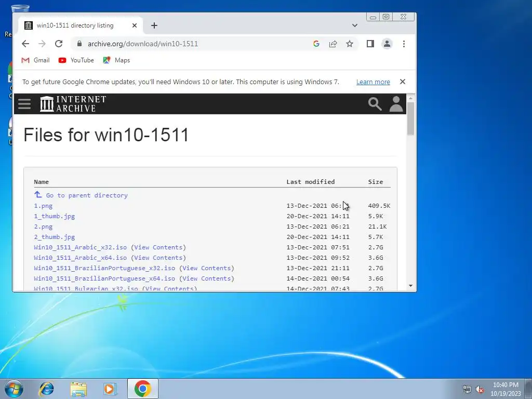Screen dimensions: 532x399
Task: Open 2_thumb.jpg file link
Action: pyautogui.click(x=54, y=237)
